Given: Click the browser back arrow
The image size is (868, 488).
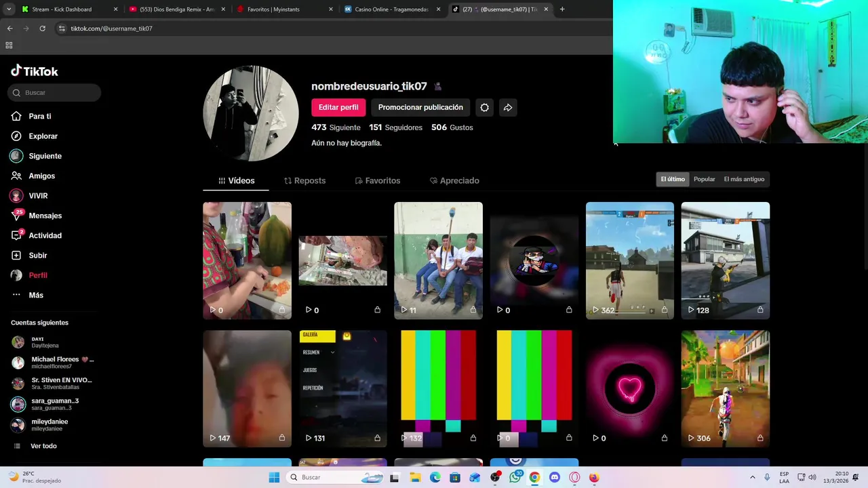Looking at the screenshot, I should pos(9,28).
